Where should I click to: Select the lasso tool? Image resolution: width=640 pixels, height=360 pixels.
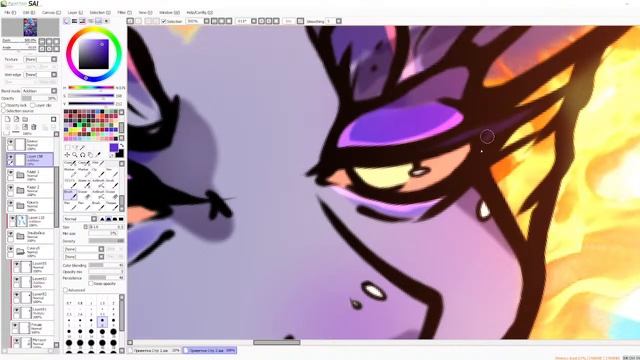(75, 147)
